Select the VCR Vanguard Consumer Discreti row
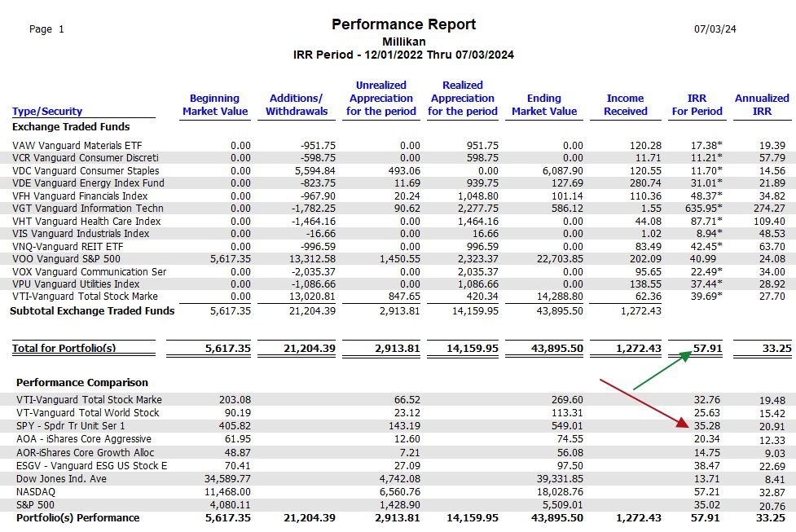This screenshot has height=532, width=796. point(398,158)
